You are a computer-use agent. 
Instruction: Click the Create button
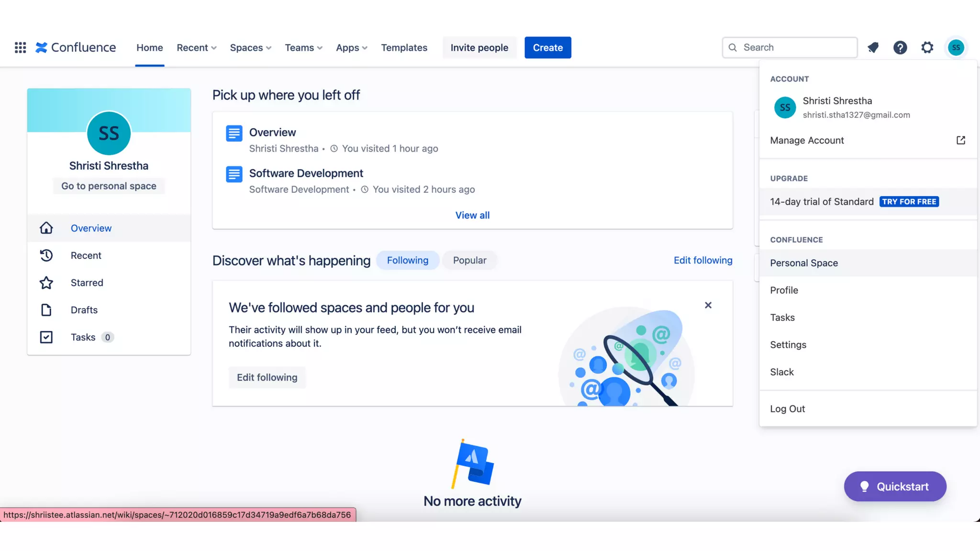[547, 47]
